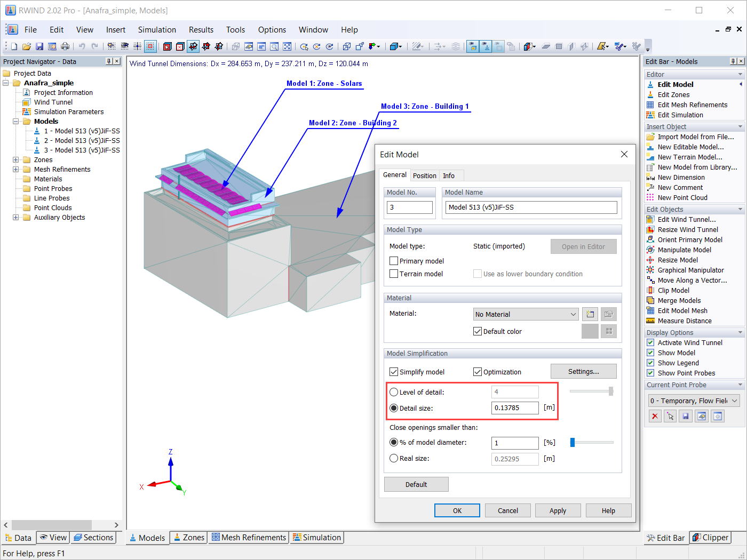Open a project with the folder icon
Viewport: 747px width, 560px height.
pos(27,46)
